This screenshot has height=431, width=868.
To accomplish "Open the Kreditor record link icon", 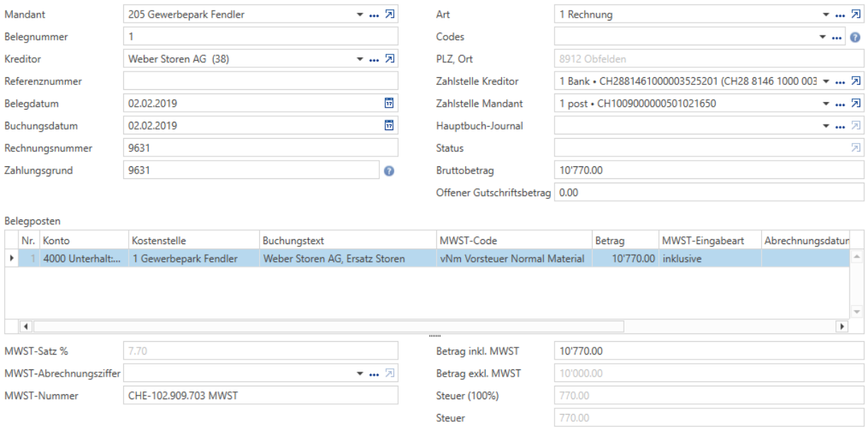I will pos(389,59).
